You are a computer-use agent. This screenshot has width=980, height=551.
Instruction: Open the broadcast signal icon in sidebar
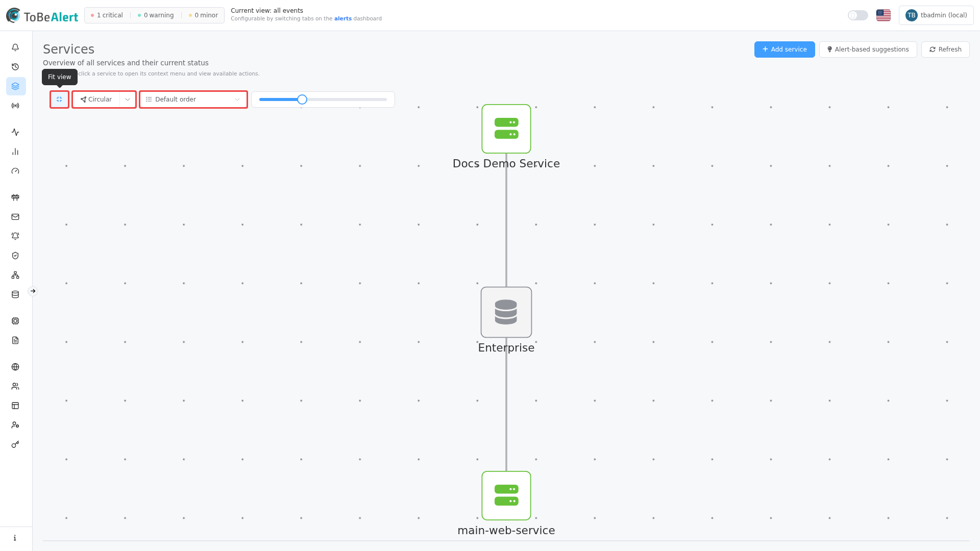[x=15, y=106]
